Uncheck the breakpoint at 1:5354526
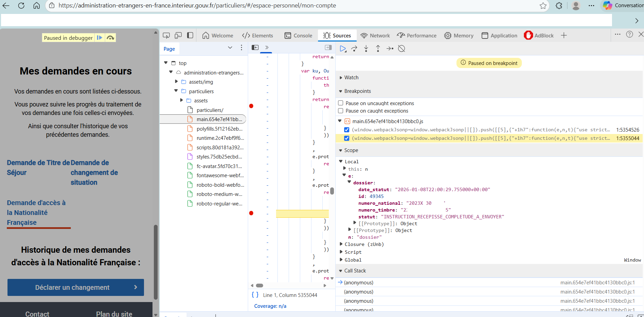The image size is (644, 317). pos(347,130)
